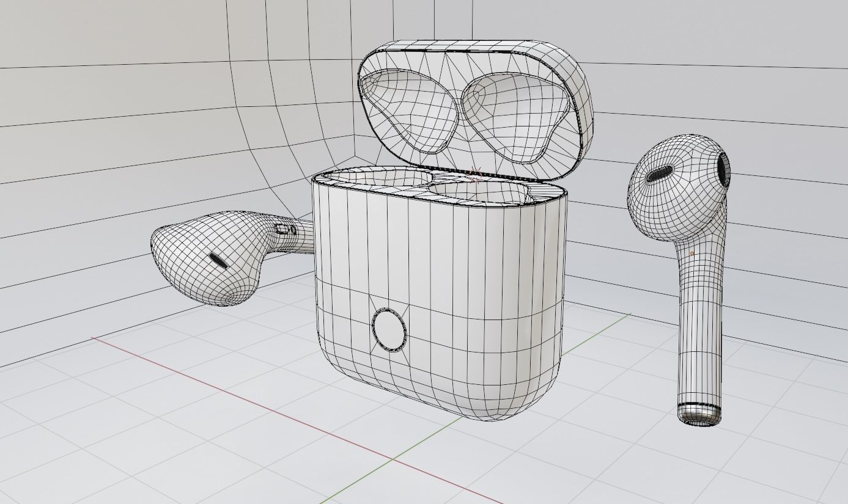Select the open lid of the charging case
Image resolution: width=848 pixels, height=504 pixels.
(476, 110)
